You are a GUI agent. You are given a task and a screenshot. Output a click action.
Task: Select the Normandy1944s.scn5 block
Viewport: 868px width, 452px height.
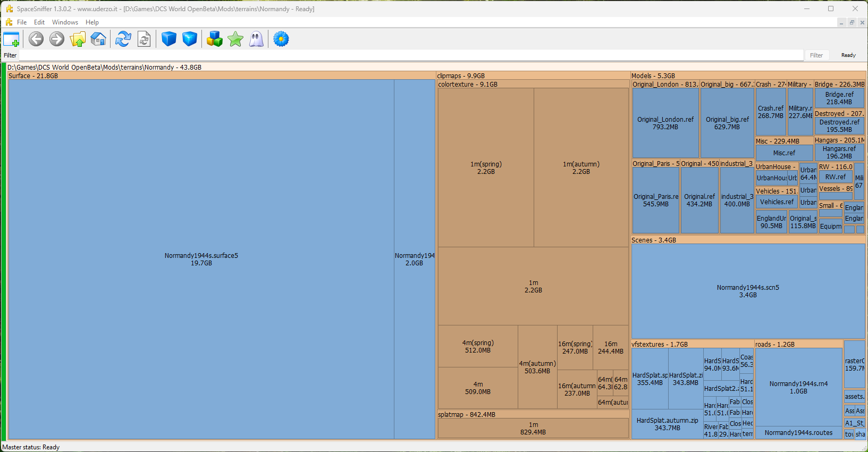pyautogui.click(x=747, y=291)
